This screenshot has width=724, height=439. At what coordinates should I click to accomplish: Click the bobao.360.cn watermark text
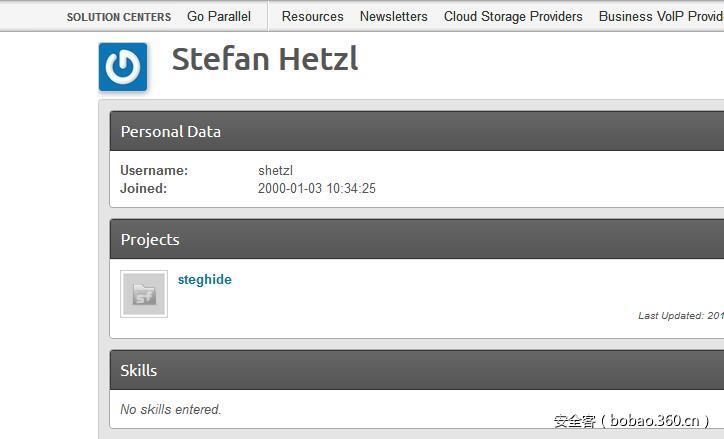631,421
